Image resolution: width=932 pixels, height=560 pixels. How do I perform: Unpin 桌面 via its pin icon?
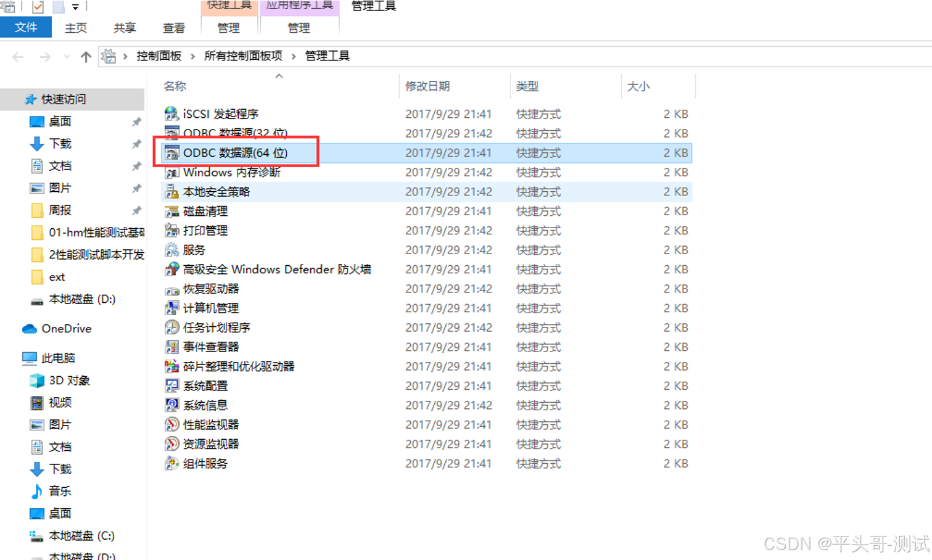coord(137,122)
